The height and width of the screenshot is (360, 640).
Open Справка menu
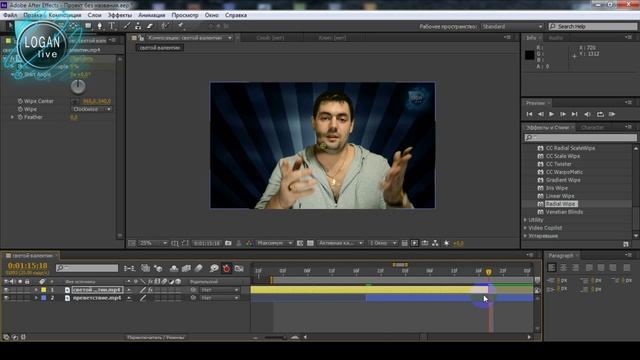point(236,15)
